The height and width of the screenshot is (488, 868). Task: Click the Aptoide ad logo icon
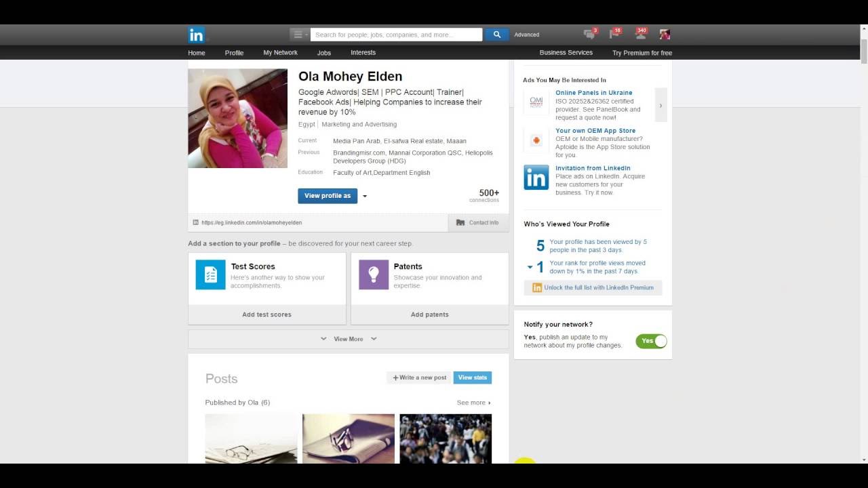(536, 140)
